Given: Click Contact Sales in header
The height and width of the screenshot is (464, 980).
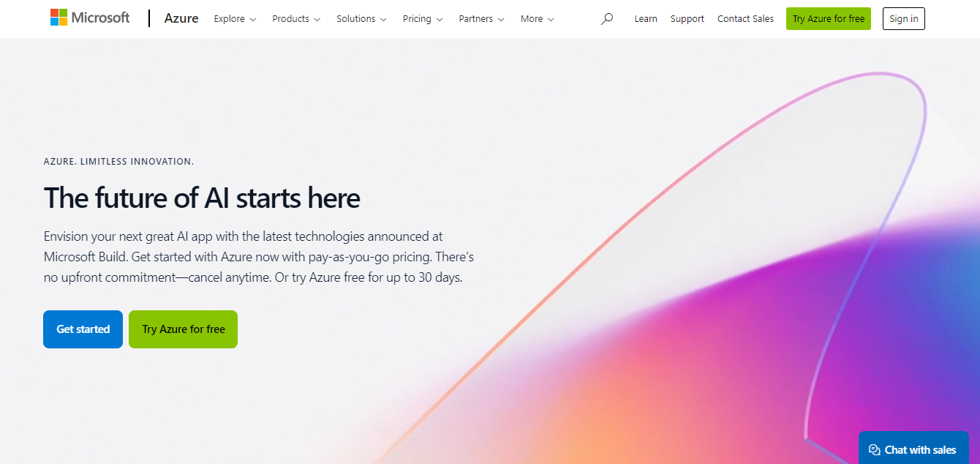Looking at the screenshot, I should click(745, 19).
